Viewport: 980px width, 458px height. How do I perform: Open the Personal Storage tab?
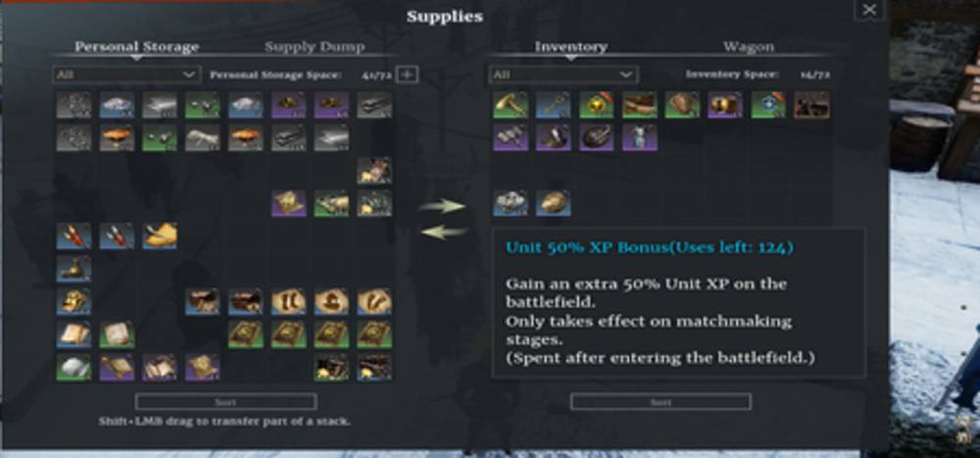(x=137, y=47)
